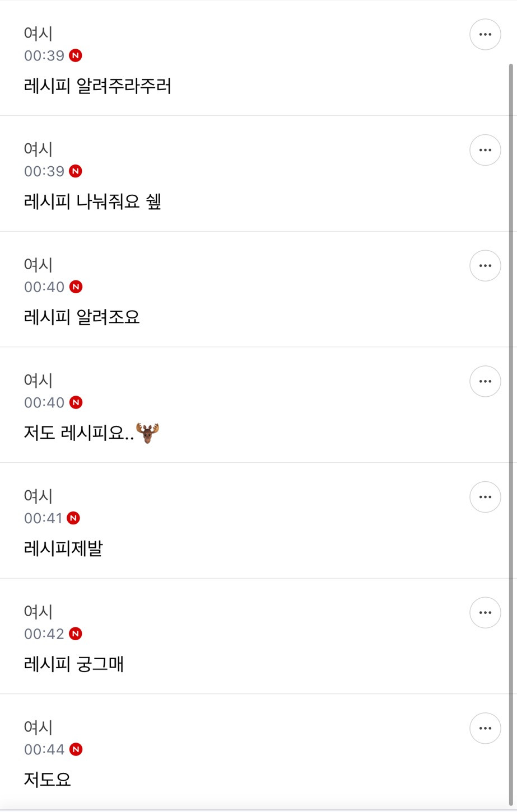Open more options for '레시피 궁그매' comment
Image resolution: width=517 pixels, height=812 pixels.
485,613
